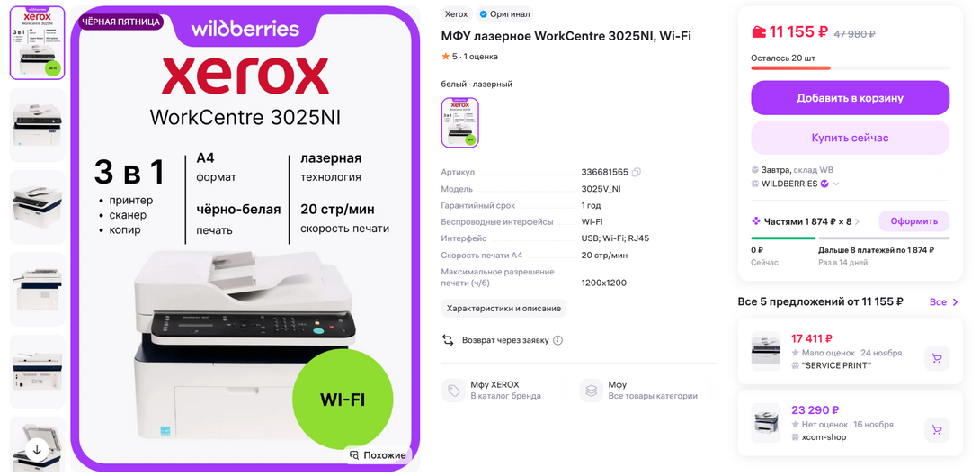
Task: Click the Оригинал verified badge
Action: coord(503,13)
